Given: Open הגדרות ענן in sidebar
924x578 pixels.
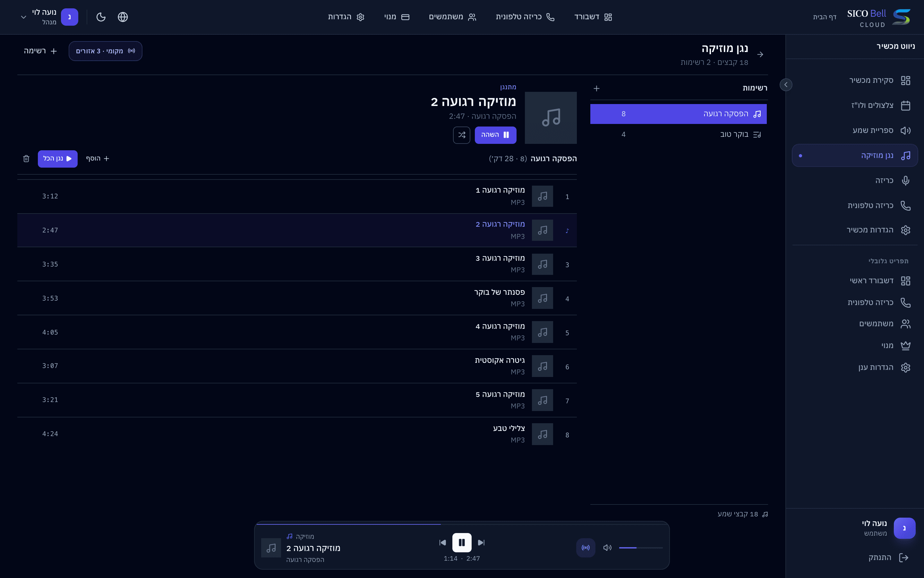Looking at the screenshot, I should 855,367.
